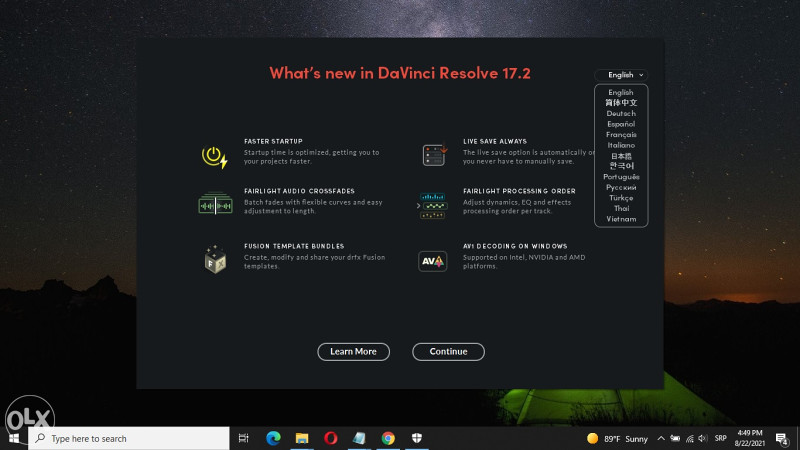The width and height of the screenshot is (800, 450).
Task: Select Vietnam in the language list
Action: pos(621,219)
